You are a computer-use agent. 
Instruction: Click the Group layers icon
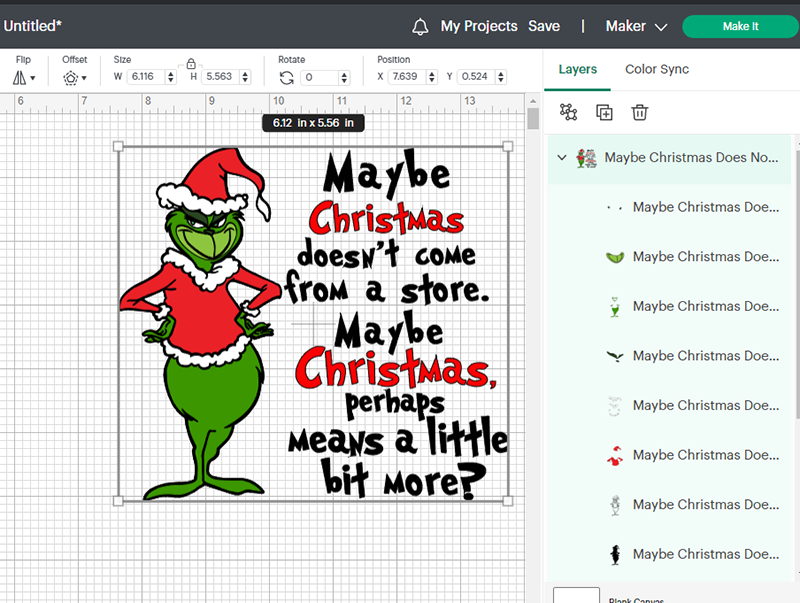click(x=568, y=112)
